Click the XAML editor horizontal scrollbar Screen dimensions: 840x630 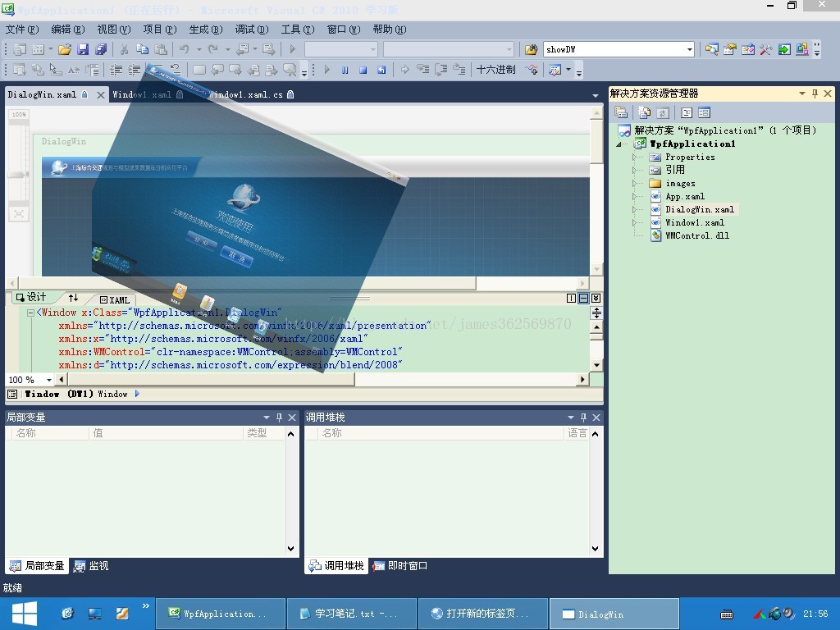(x=322, y=380)
